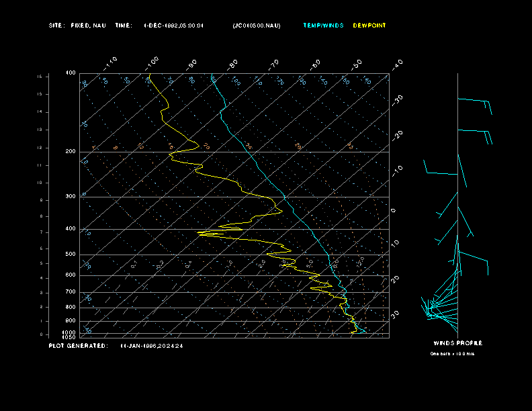
Task: Click the yellow DEWPOINT legend label
Action: 369,26
